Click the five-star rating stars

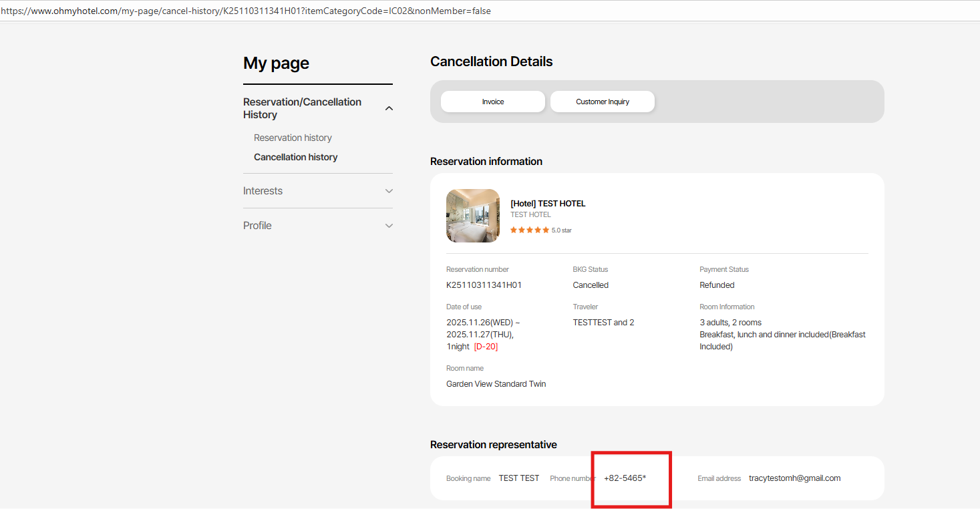coord(530,230)
